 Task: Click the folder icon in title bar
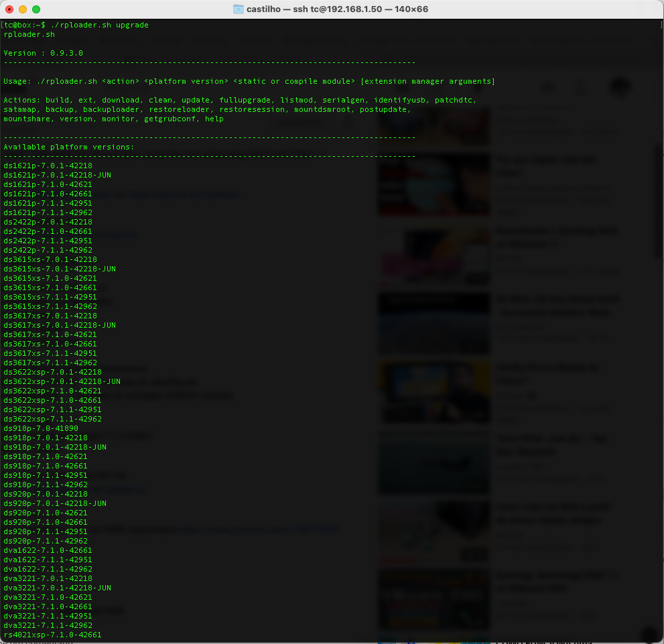pos(238,9)
